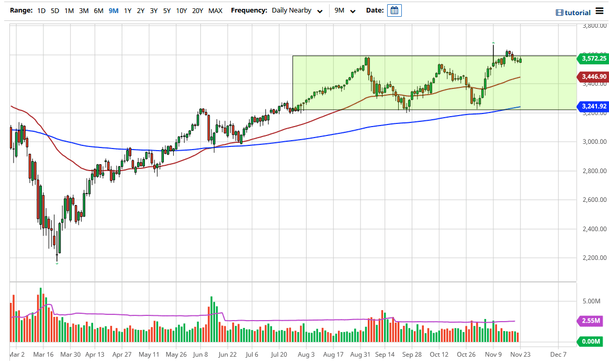Viewport: 609px width, 364px height.
Task: Select the 6M range
Action: click(x=99, y=11)
